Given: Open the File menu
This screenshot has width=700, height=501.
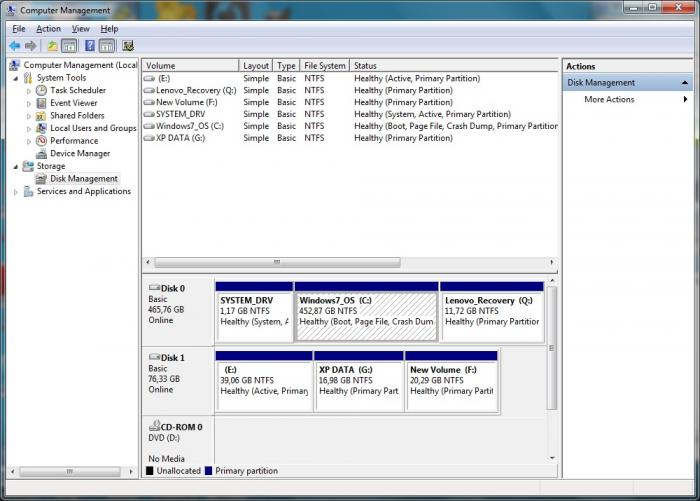Looking at the screenshot, I should coord(19,29).
